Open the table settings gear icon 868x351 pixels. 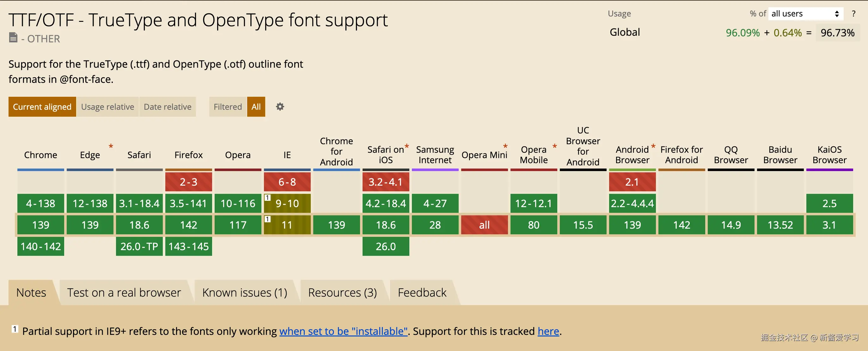point(280,107)
